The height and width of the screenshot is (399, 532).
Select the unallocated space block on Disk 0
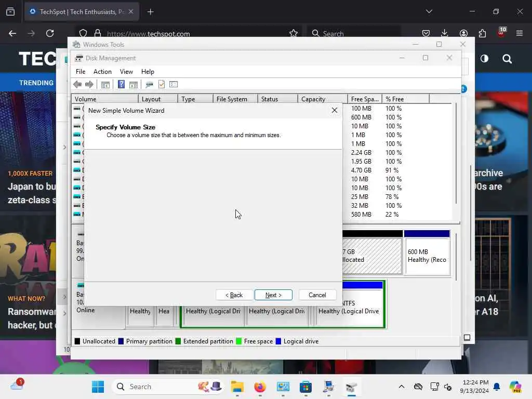(x=372, y=253)
